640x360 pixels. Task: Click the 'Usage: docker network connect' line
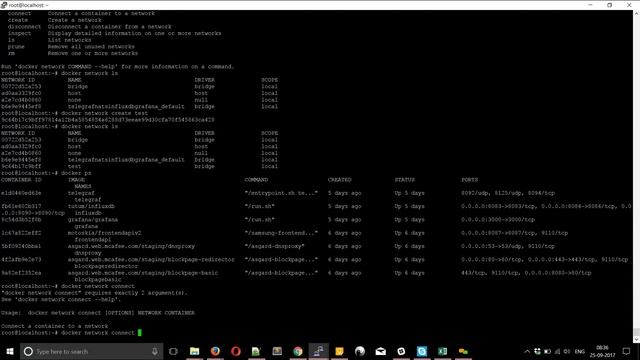tap(98, 313)
